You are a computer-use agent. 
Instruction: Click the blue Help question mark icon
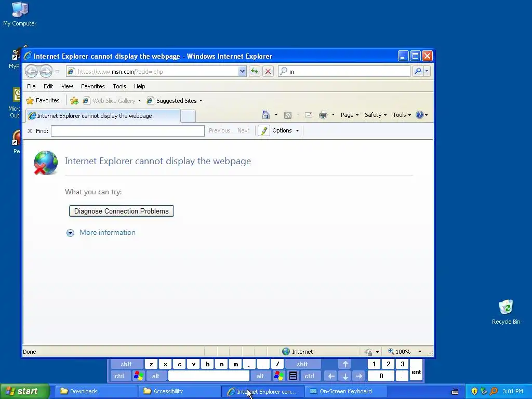point(420,115)
